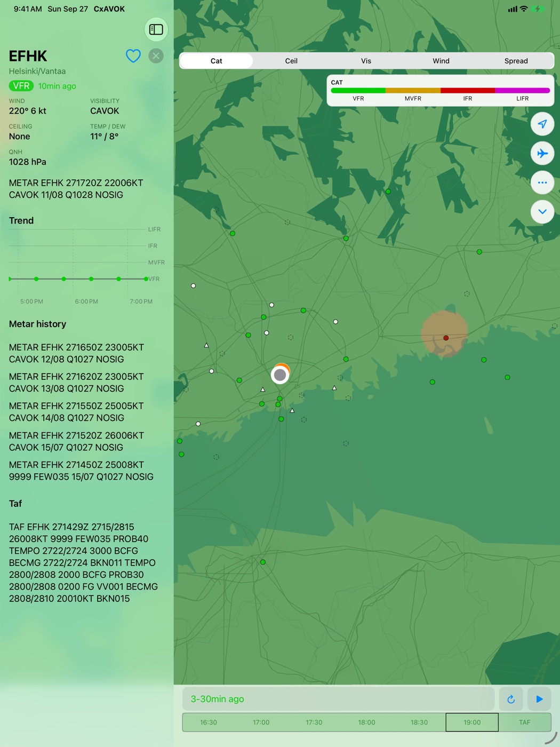Select the TAF timeline slot

pyautogui.click(x=525, y=722)
